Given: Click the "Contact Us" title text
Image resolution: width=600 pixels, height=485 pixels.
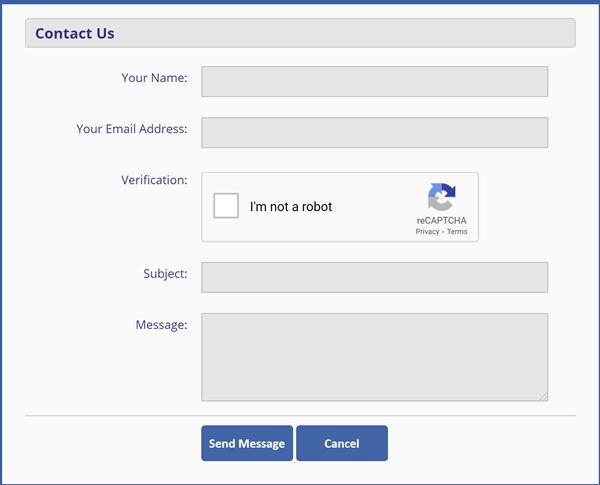Looking at the screenshot, I should [75, 33].
